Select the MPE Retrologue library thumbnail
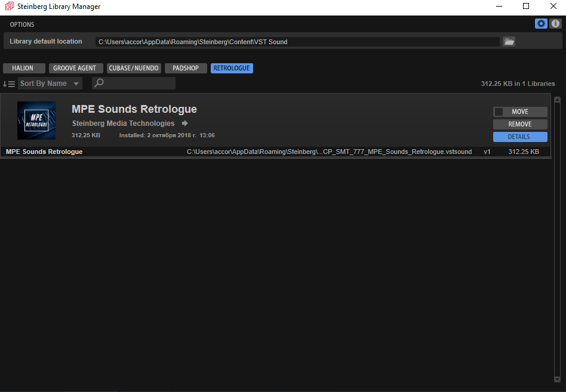 pyautogui.click(x=36, y=121)
